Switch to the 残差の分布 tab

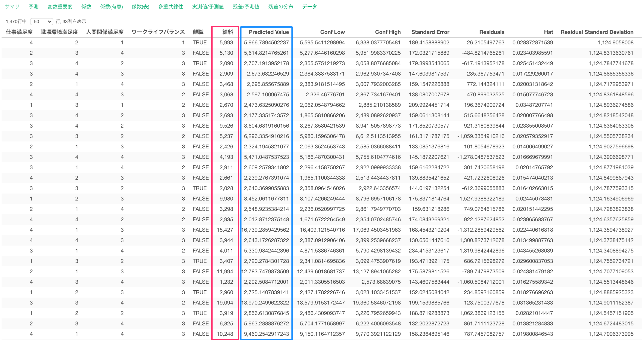(x=281, y=7)
